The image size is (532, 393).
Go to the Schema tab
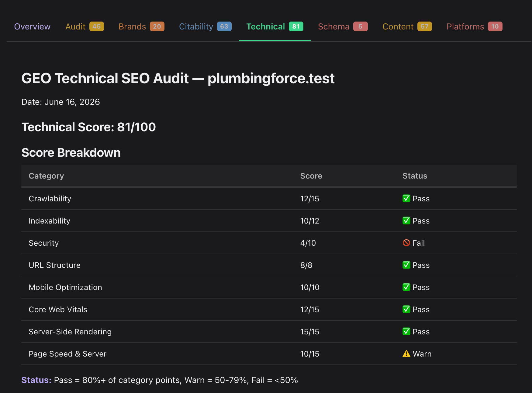343,27
